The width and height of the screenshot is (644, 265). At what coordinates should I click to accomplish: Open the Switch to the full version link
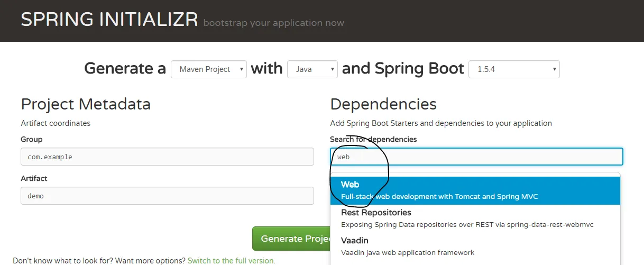click(x=231, y=261)
